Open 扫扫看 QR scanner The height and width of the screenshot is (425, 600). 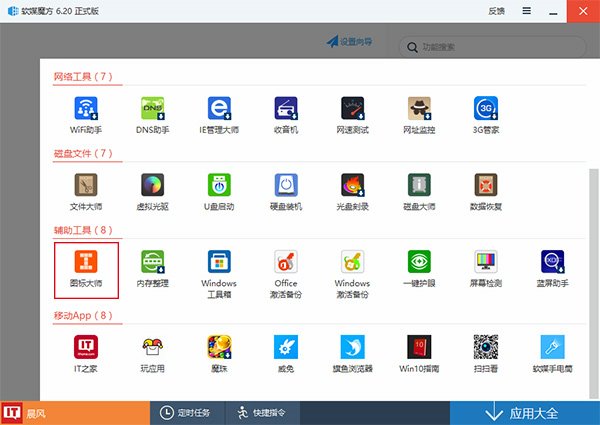pos(486,354)
